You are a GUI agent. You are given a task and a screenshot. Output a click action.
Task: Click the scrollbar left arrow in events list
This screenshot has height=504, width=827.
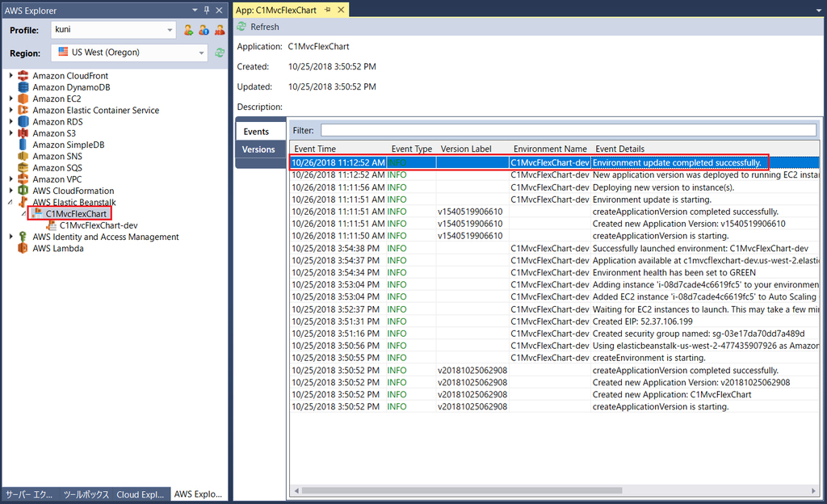(x=296, y=491)
